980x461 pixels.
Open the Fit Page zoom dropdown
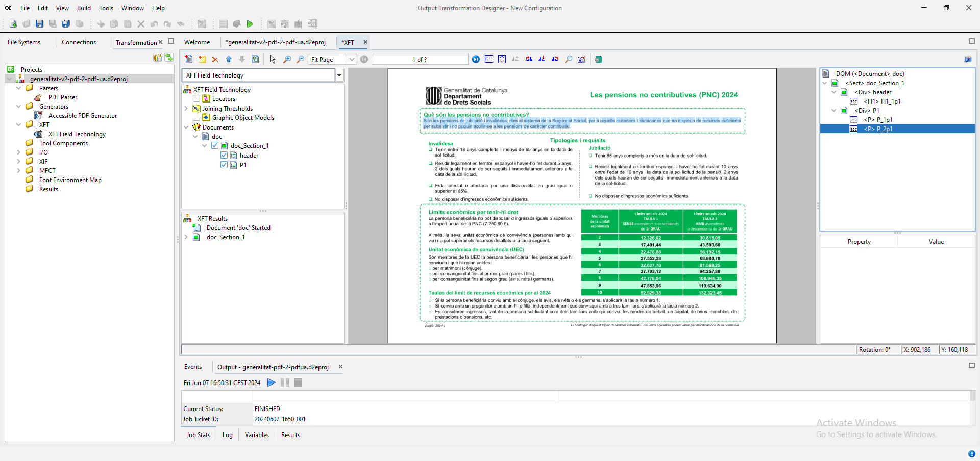point(352,60)
